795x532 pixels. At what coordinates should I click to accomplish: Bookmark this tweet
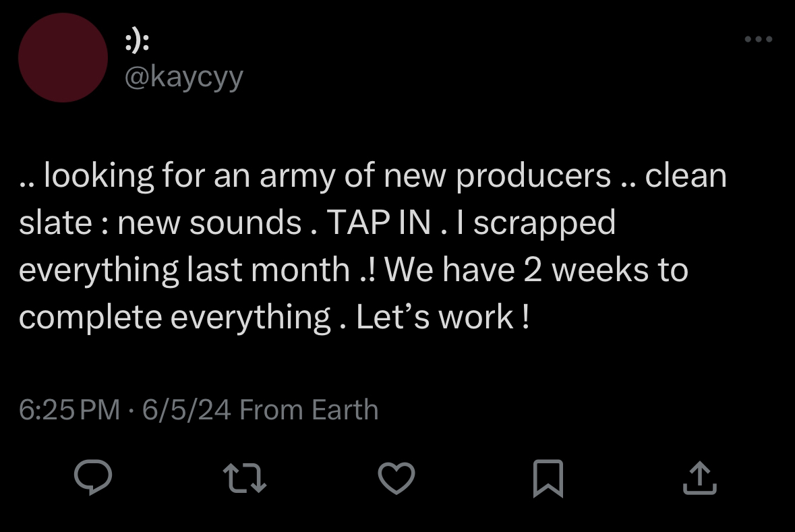(x=548, y=478)
